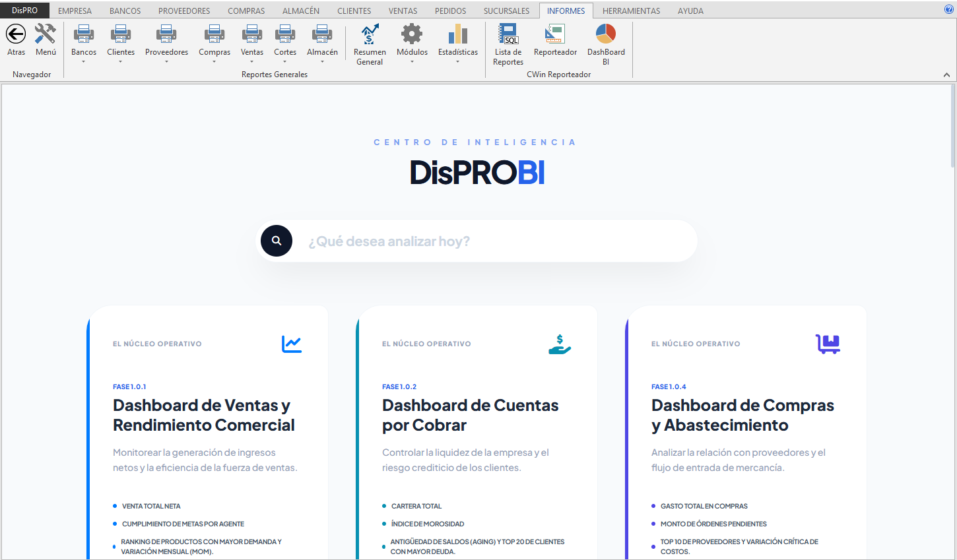Open the Estadísticas bar chart icon
This screenshot has height=560, width=957.
(x=458, y=34)
